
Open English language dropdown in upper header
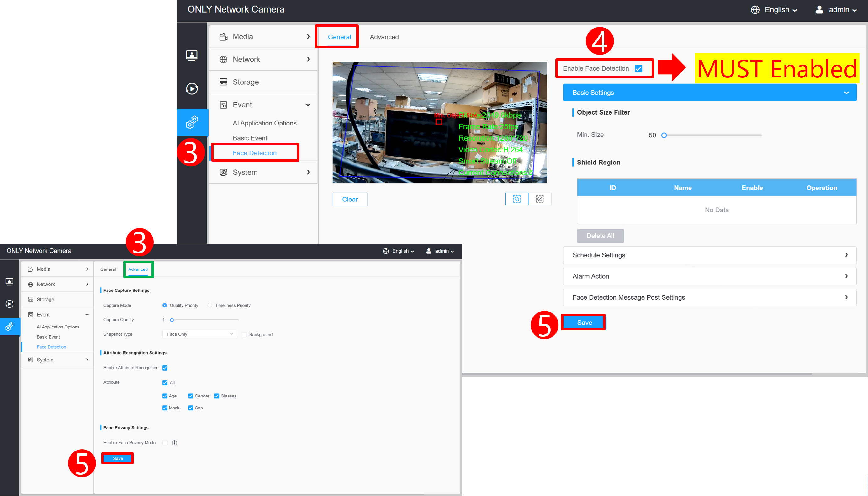pos(781,10)
